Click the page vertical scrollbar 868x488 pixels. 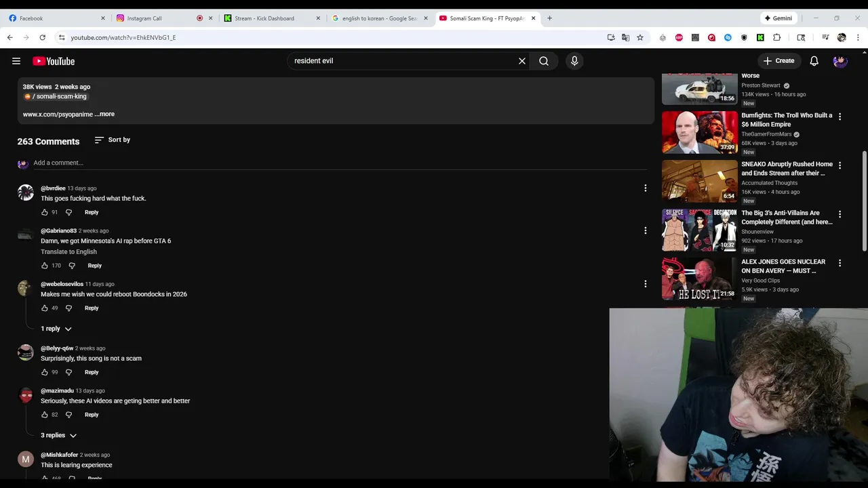coord(864,200)
